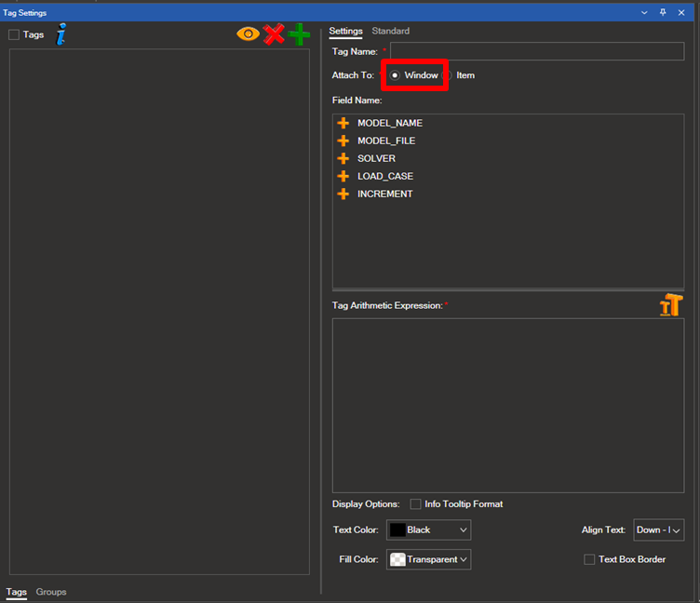Open the orange expression builder tool icon
700x603 pixels.
(670, 305)
